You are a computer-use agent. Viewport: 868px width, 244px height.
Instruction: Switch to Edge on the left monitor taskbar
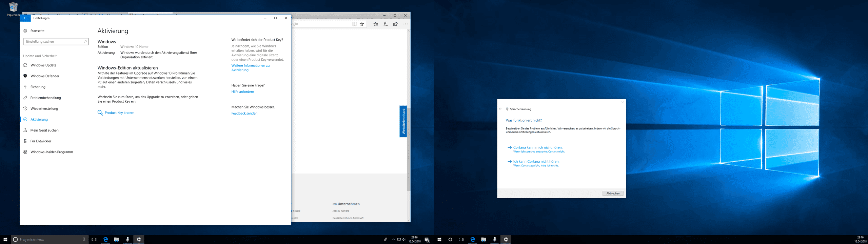coord(105,239)
